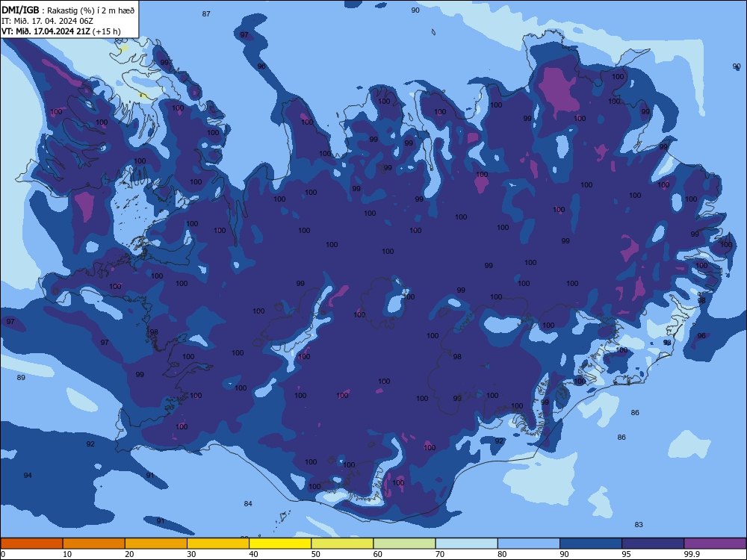The width and height of the screenshot is (747, 560).
Task: Pick the bright yellow 40–50 legend swatch
Action: coord(280,544)
